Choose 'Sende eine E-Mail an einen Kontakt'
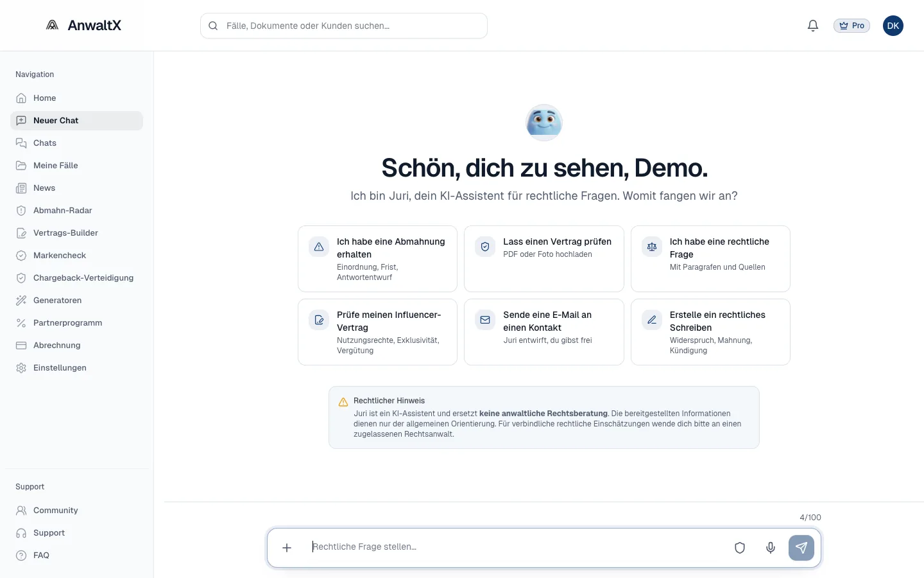 click(544, 332)
